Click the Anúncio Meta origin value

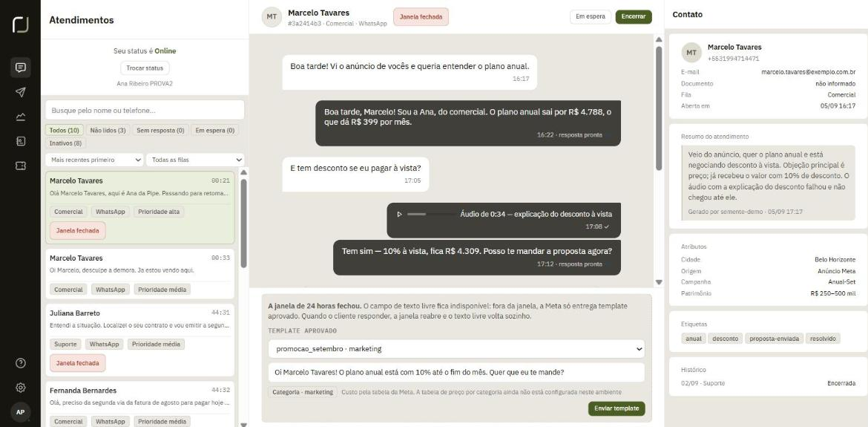pyautogui.click(x=836, y=271)
